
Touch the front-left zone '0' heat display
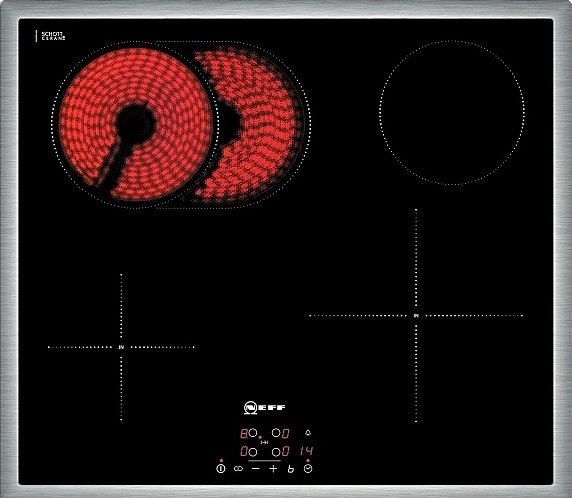[x=244, y=451]
